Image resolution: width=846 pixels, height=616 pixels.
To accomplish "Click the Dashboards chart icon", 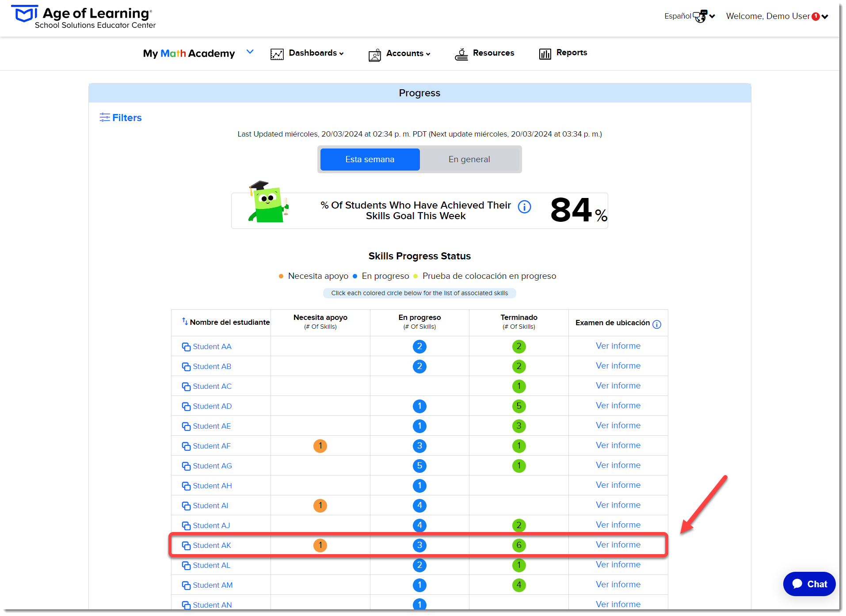I will (x=277, y=54).
